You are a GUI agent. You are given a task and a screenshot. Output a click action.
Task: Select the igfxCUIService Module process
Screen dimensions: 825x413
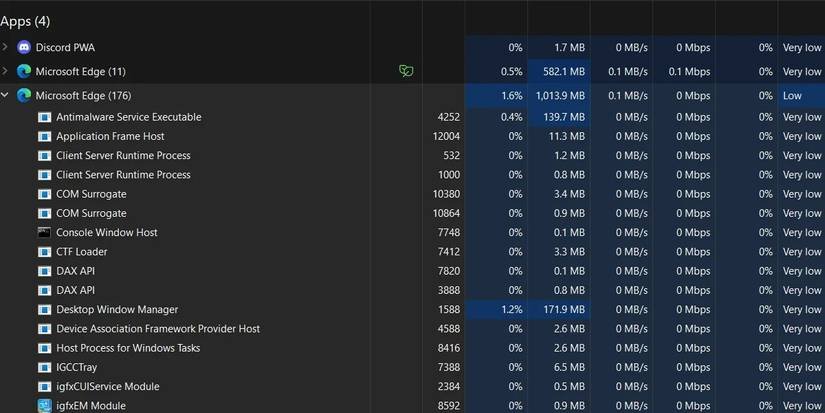[x=107, y=387]
